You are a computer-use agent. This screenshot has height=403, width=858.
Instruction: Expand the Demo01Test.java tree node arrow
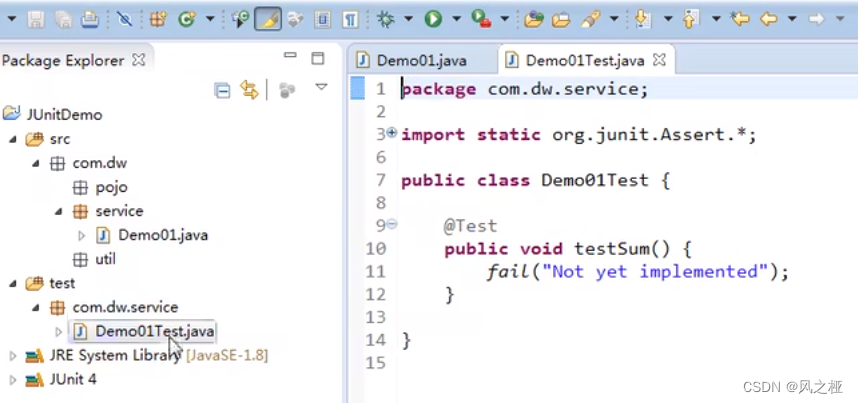59,331
